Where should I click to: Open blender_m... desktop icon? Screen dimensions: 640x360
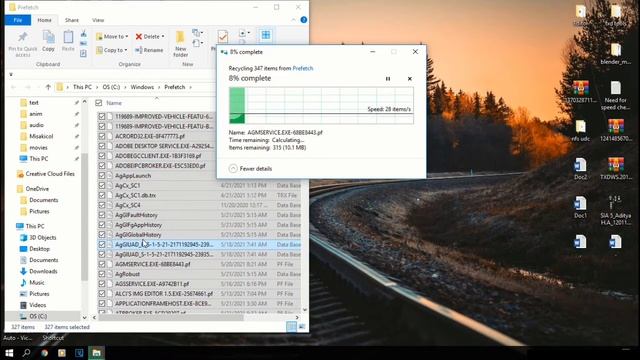[616, 53]
